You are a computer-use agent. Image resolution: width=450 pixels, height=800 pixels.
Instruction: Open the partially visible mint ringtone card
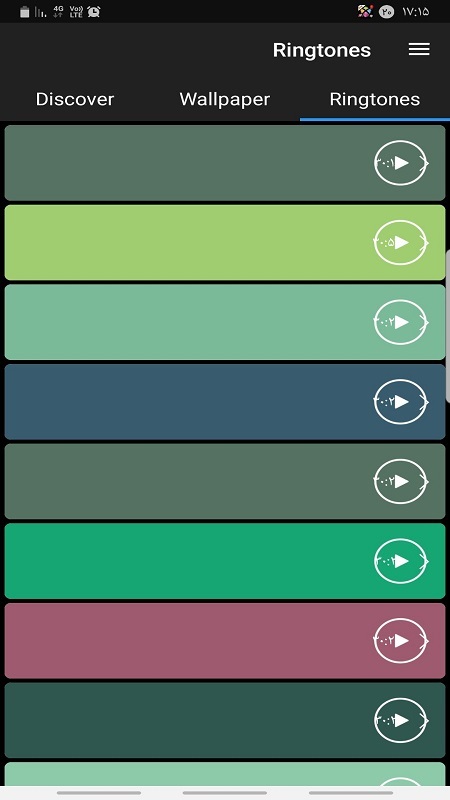tap(225, 774)
